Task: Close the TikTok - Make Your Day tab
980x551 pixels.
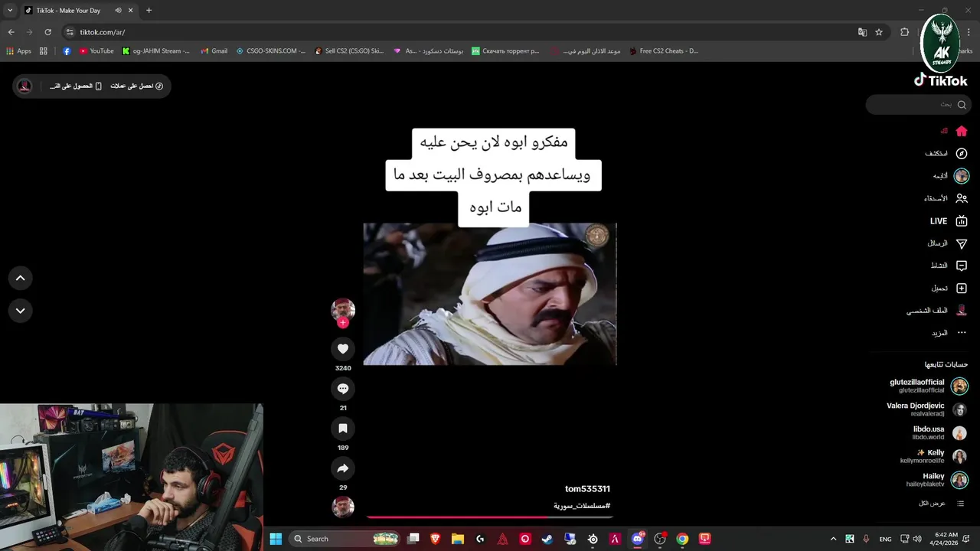Action: tap(132, 11)
